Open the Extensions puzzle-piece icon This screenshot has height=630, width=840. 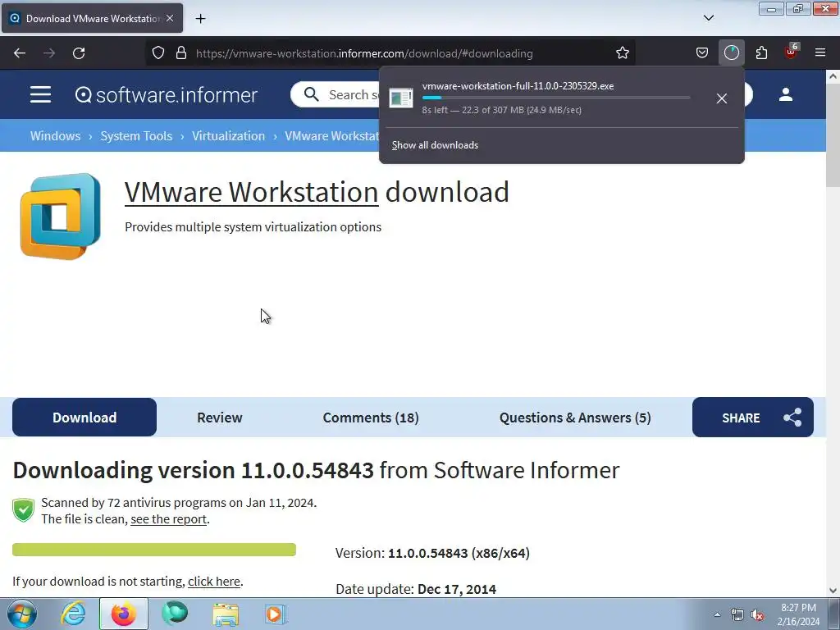[761, 53]
